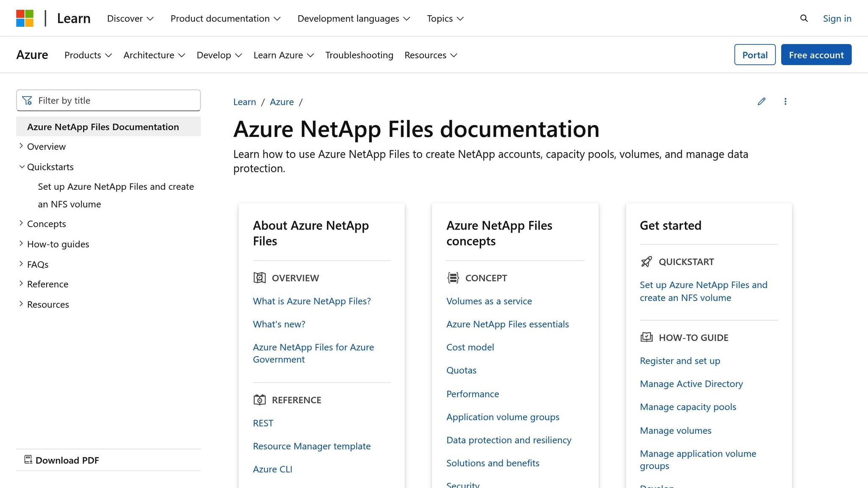Open the search magnifier icon
The image size is (868, 488).
804,18
